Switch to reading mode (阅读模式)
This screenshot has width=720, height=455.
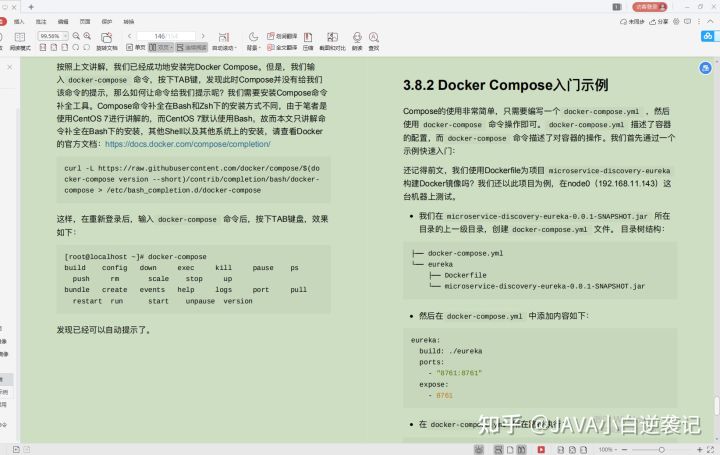point(20,41)
